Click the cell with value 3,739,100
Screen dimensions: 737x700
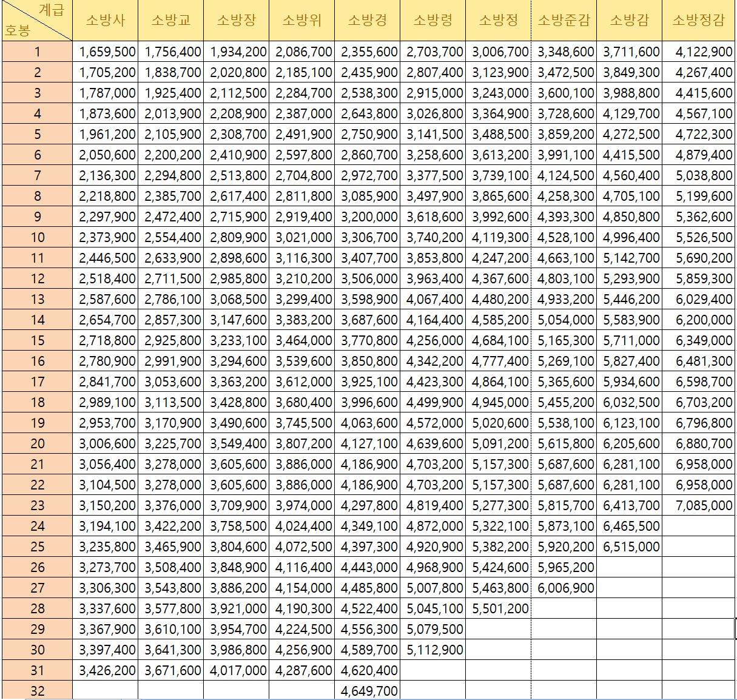click(499, 175)
